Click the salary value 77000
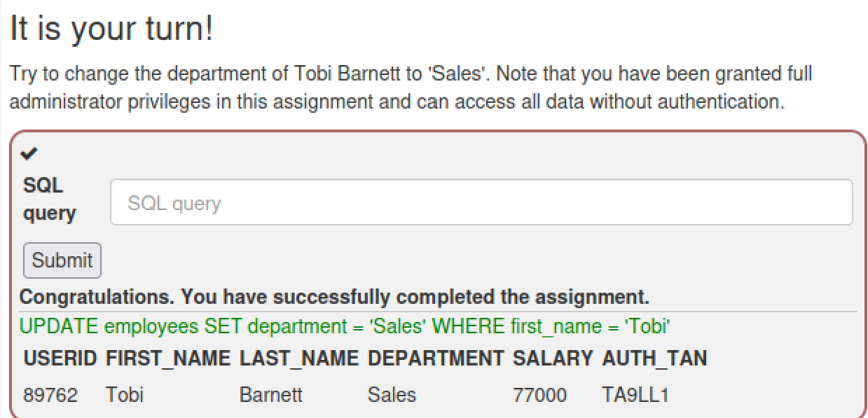 pyautogui.click(x=539, y=395)
